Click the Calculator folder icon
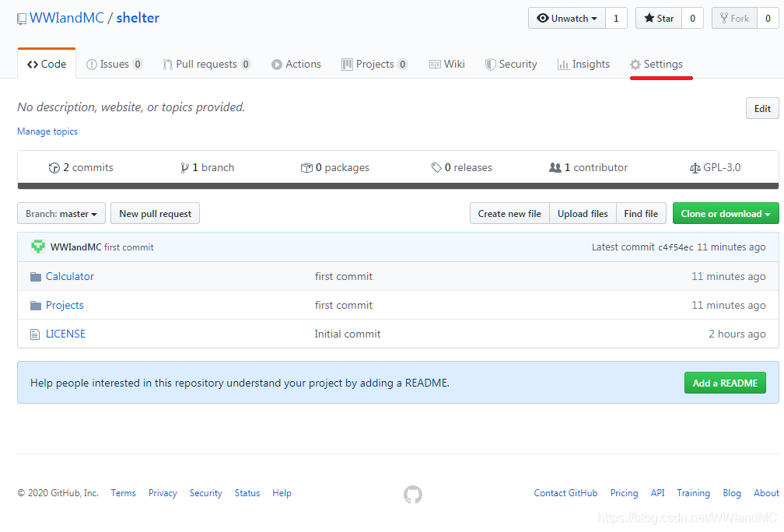This screenshot has height=532, width=784. 36,277
